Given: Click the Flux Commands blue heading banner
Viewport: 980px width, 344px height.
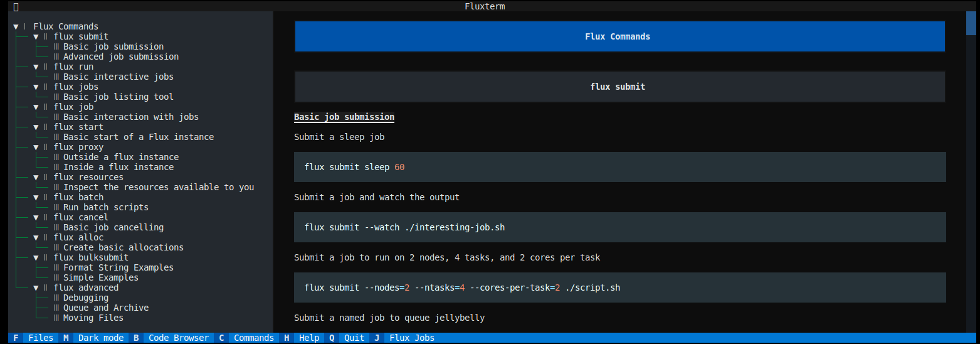Looking at the screenshot, I should 620,36.
